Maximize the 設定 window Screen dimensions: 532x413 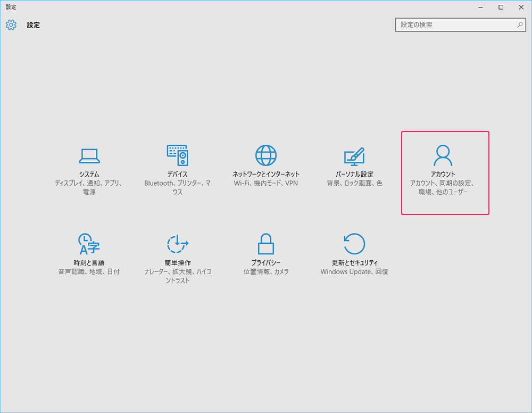(x=501, y=7)
